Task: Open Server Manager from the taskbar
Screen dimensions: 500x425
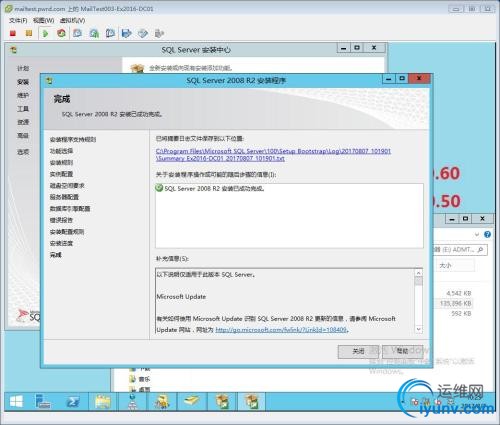Action: [x=43, y=401]
